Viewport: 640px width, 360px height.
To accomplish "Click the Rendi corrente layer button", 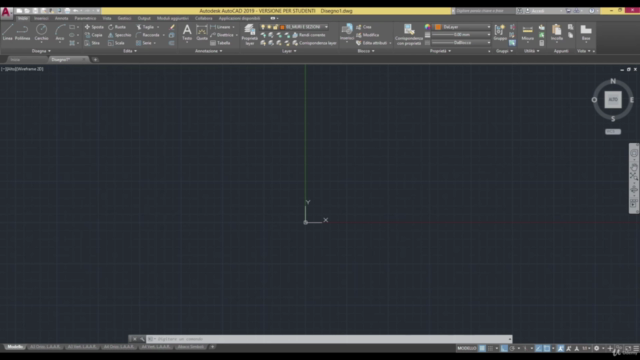I will pos(309,35).
